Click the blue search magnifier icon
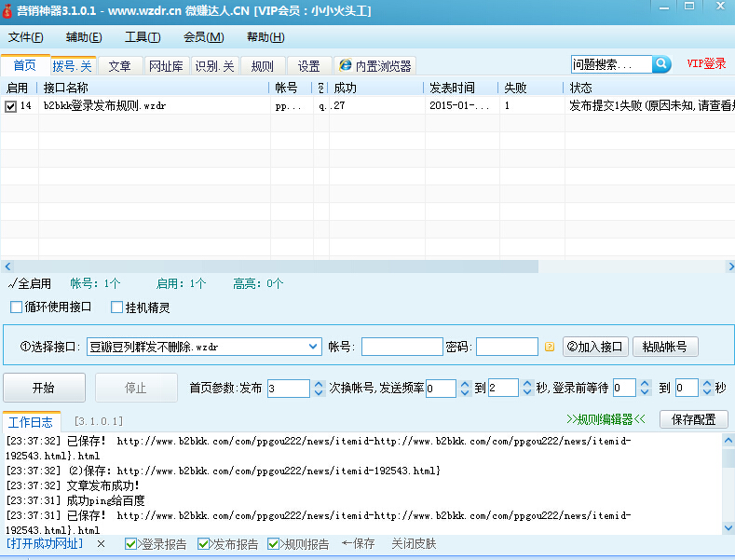735x560 pixels. click(661, 64)
